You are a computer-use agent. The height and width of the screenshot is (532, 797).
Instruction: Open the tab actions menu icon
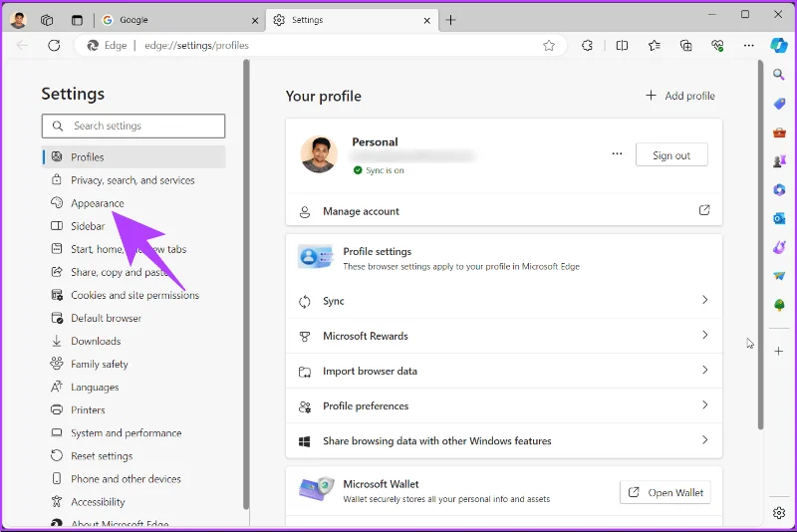(77, 20)
